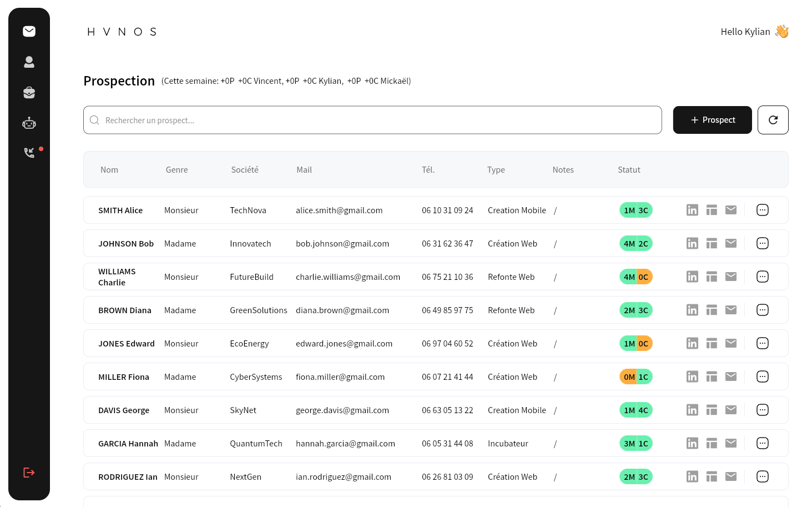
Task: Click the search magnifier icon
Action: [94, 119]
